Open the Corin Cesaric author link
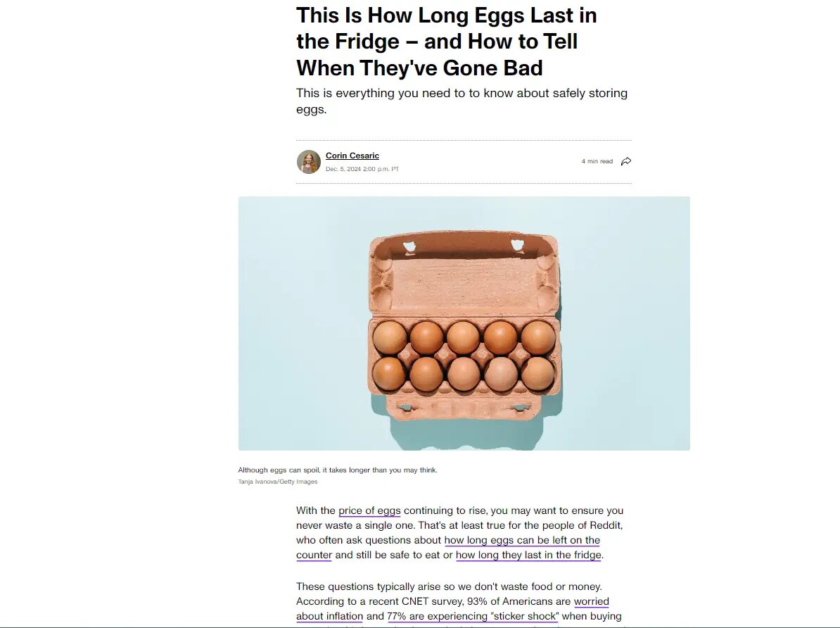The width and height of the screenshot is (840, 628). (x=352, y=156)
